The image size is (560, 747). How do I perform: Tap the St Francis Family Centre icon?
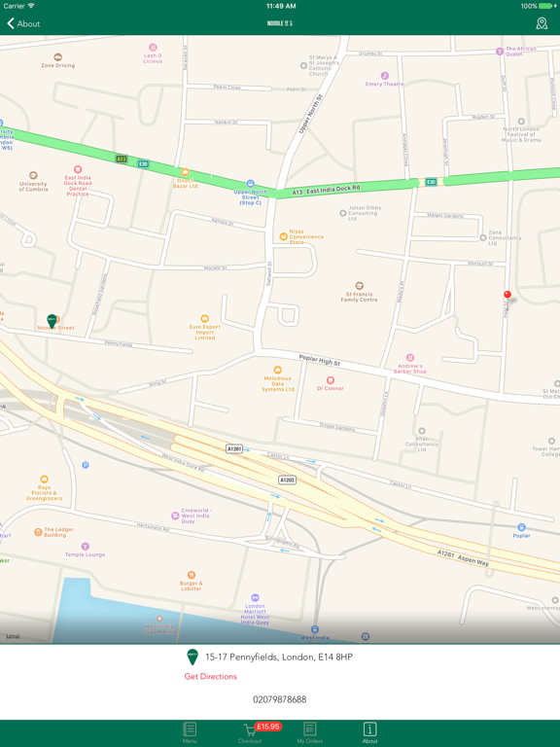[x=360, y=286]
